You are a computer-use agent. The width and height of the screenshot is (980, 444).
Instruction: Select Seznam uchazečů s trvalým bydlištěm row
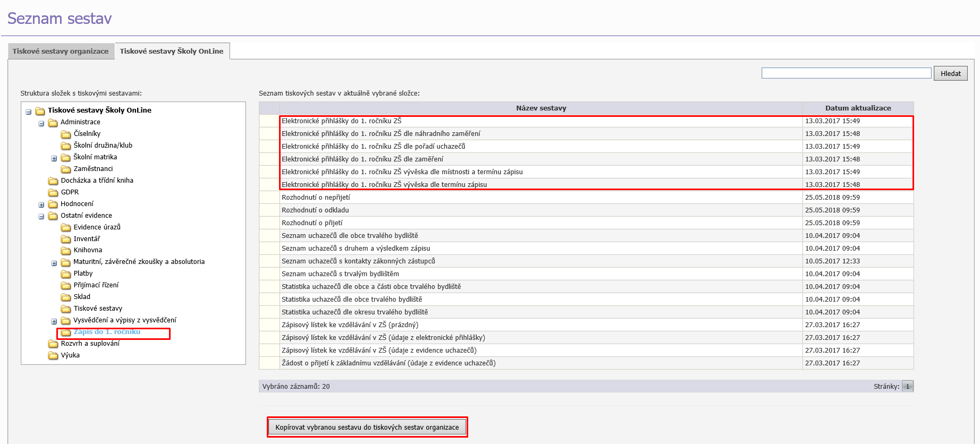click(586, 274)
